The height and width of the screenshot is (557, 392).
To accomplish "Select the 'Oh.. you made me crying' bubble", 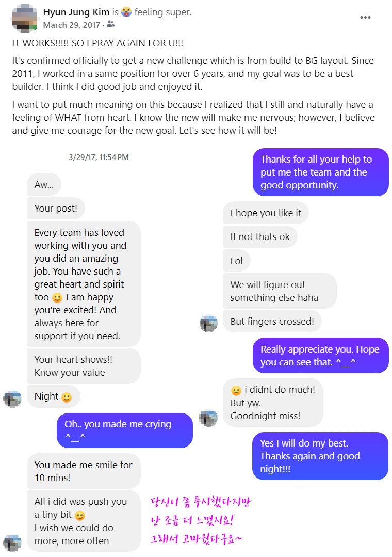I will [x=125, y=430].
